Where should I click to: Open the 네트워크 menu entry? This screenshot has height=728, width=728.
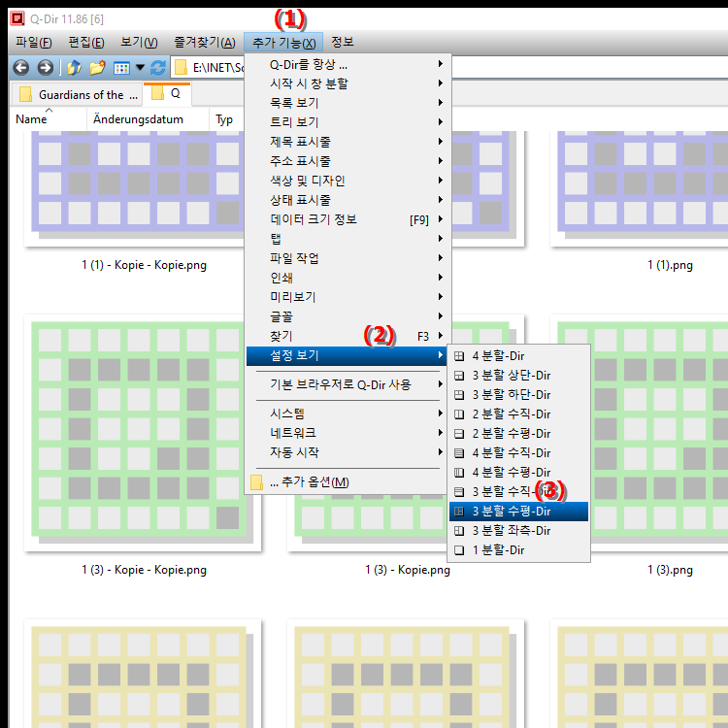point(347,433)
